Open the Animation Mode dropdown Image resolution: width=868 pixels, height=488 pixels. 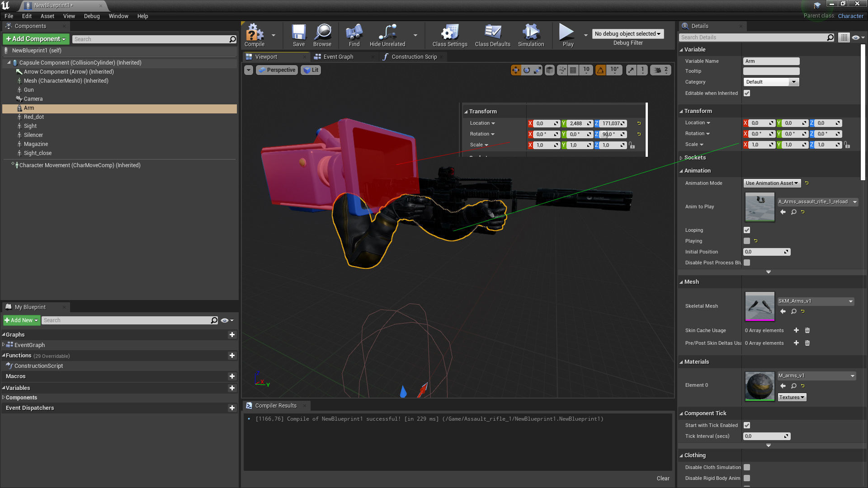772,183
